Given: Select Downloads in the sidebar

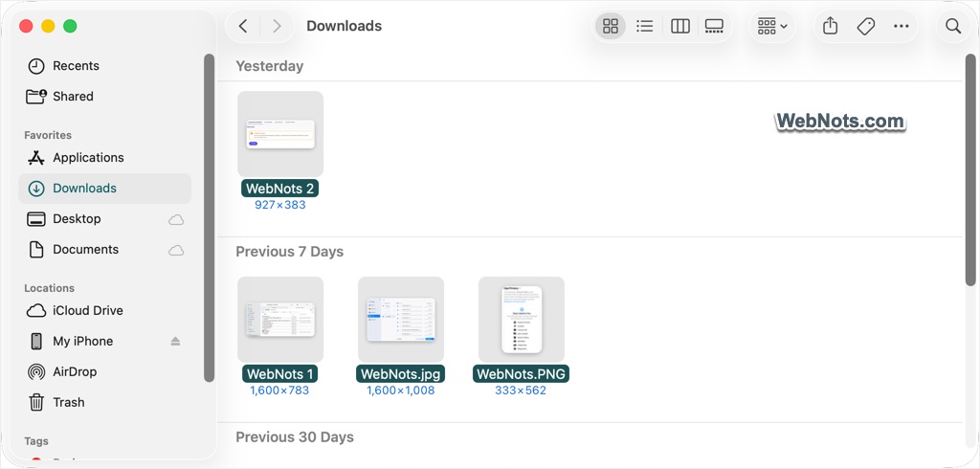Looking at the screenshot, I should (104, 189).
